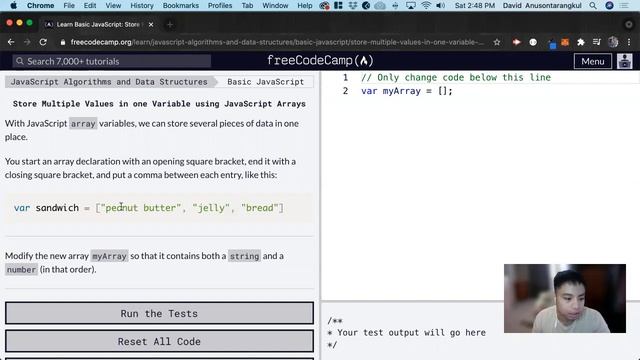Click the sandwich array code example
The height and width of the screenshot is (360, 640).
149,208
